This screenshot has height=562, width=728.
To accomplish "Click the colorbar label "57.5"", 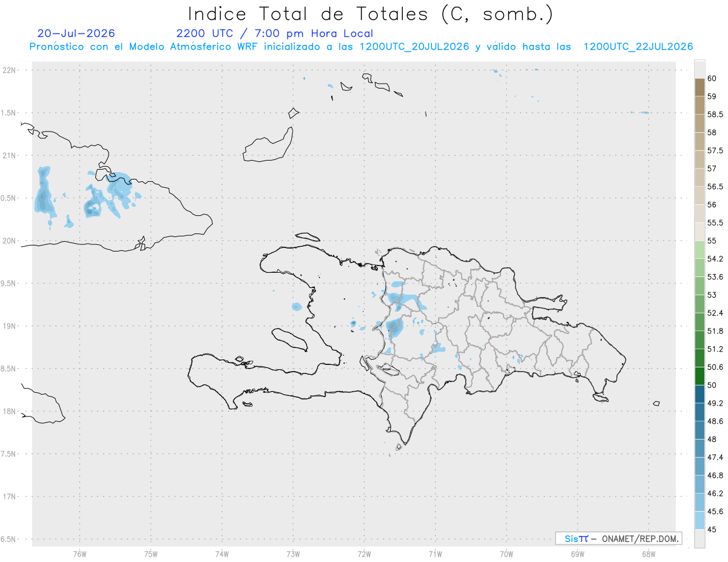I will (x=715, y=150).
